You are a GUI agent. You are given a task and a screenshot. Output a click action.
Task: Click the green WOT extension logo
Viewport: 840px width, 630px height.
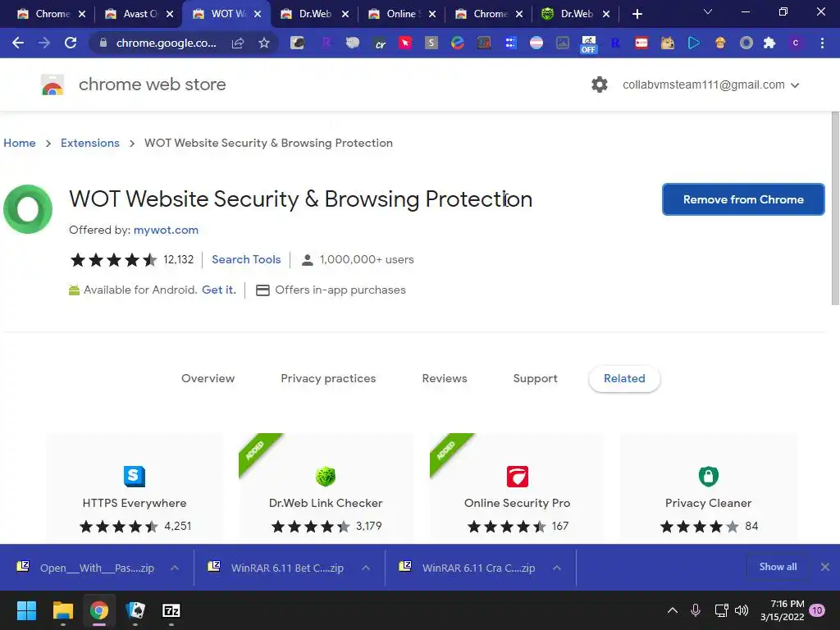tap(28, 209)
